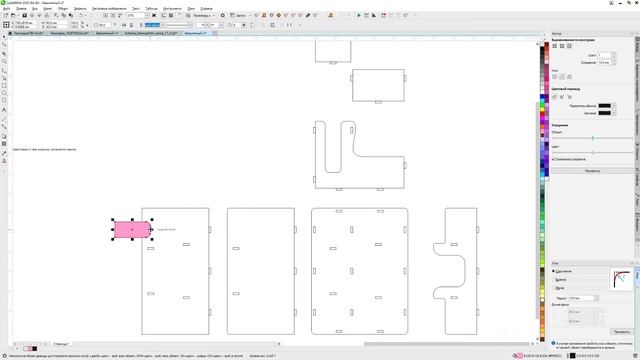Click the Paste icon in toolbar
This screenshot has height=360, width=640.
71,16
